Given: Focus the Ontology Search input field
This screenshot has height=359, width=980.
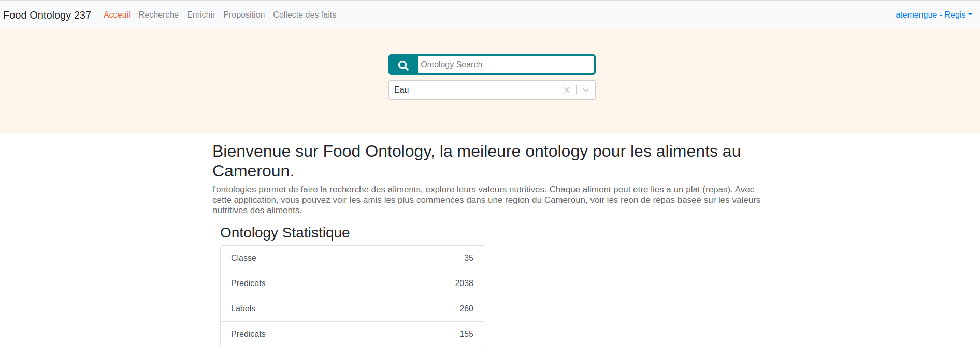Looking at the screenshot, I should pos(506,65).
